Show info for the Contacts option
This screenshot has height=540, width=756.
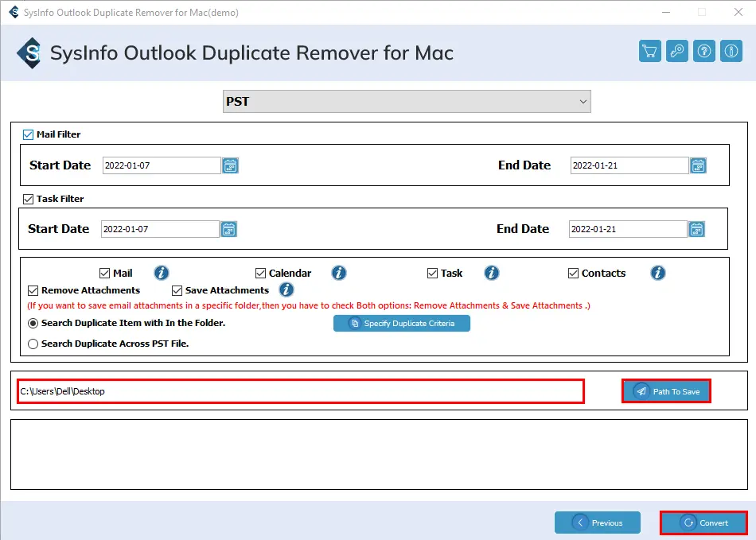[658, 273]
